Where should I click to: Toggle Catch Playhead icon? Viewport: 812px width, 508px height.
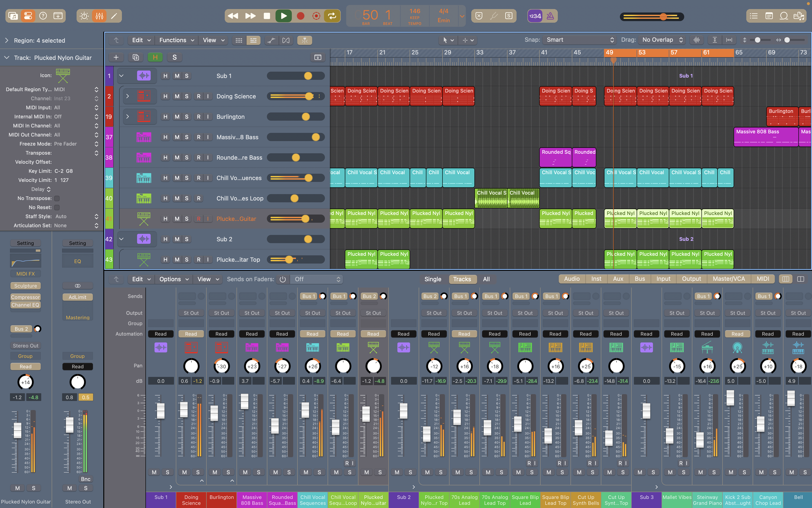click(305, 40)
